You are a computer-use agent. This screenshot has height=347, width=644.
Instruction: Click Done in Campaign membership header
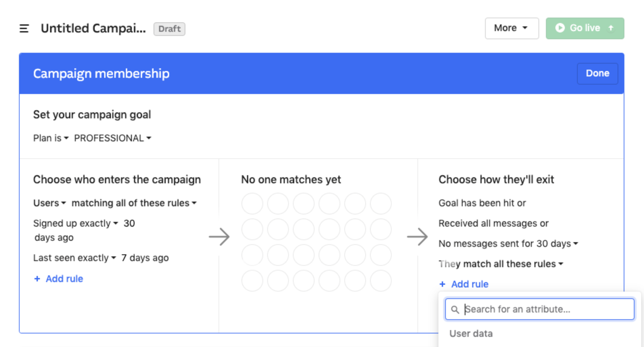coord(597,73)
